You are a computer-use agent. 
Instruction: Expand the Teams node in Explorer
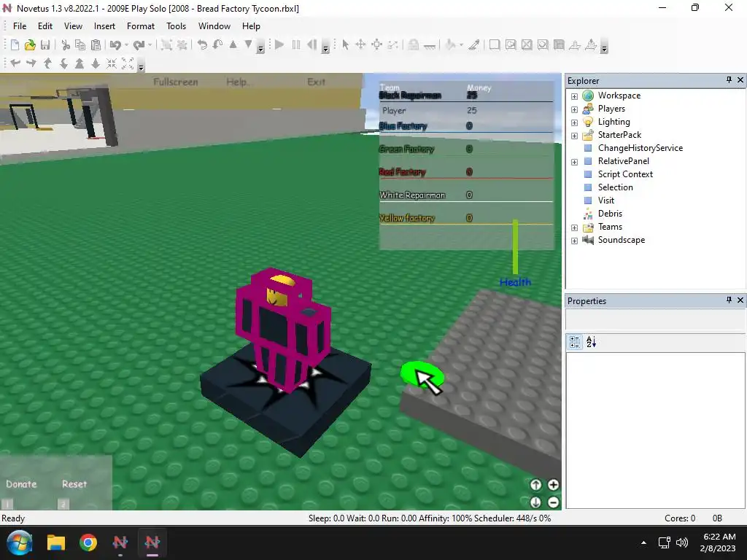tap(574, 227)
